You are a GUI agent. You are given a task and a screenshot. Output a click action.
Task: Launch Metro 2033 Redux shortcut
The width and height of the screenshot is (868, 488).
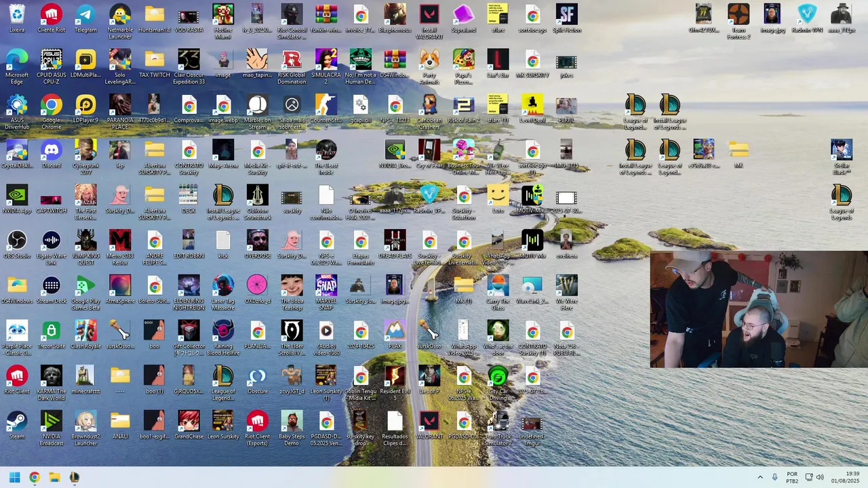click(120, 247)
